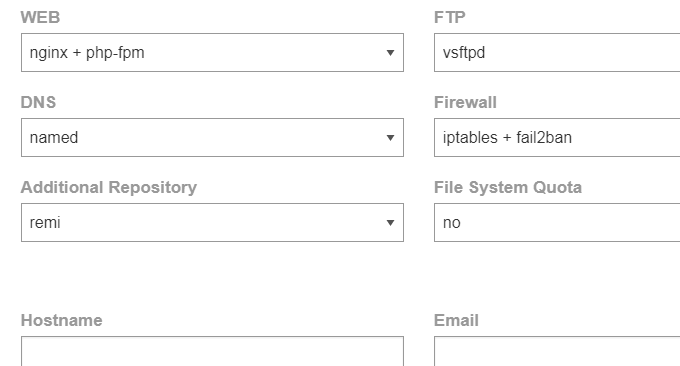Image resolution: width=680 pixels, height=366 pixels.
Task: Select the 'no' quota value text
Action: (451, 223)
